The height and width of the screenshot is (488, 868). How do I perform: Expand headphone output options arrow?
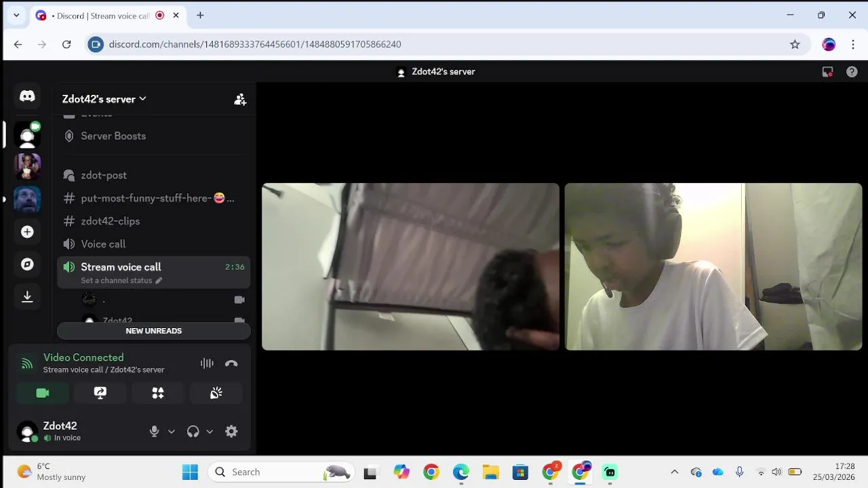click(x=210, y=431)
